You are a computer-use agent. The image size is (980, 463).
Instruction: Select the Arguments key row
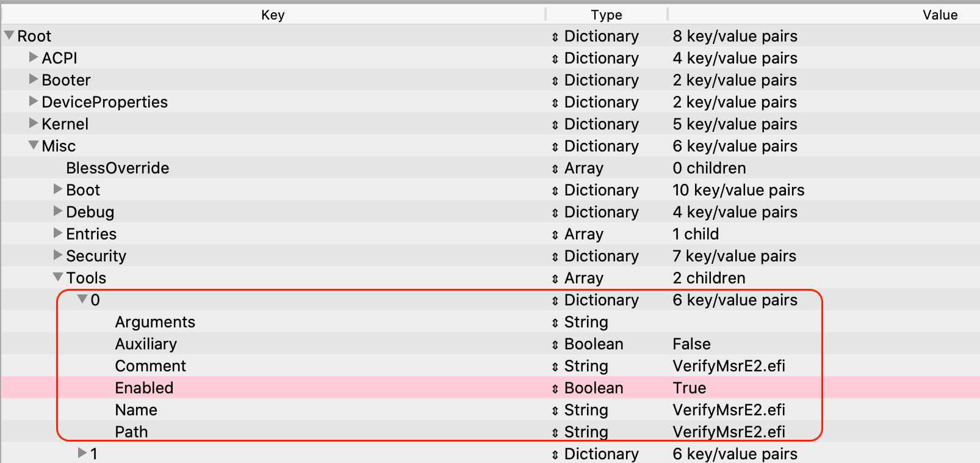(155, 322)
